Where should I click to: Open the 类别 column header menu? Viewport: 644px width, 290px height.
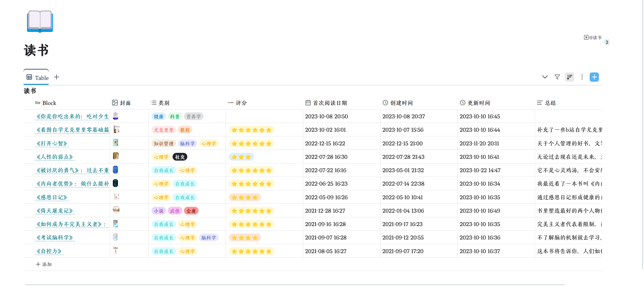pyautogui.click(x=164, y=103)
